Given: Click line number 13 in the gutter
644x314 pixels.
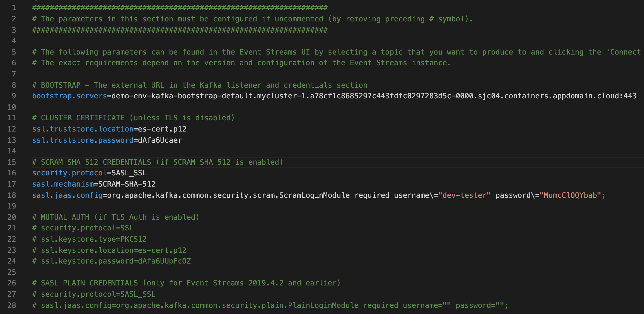Looking at the screenshot, I should pyautogui.click(x=12, y=140).
